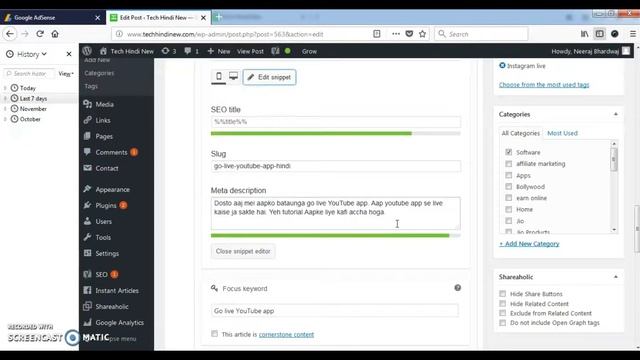The height and width of the screenshot is (360, 640).
Task: Open comments bubble in admin bar
Action: (x=191, y=51)
